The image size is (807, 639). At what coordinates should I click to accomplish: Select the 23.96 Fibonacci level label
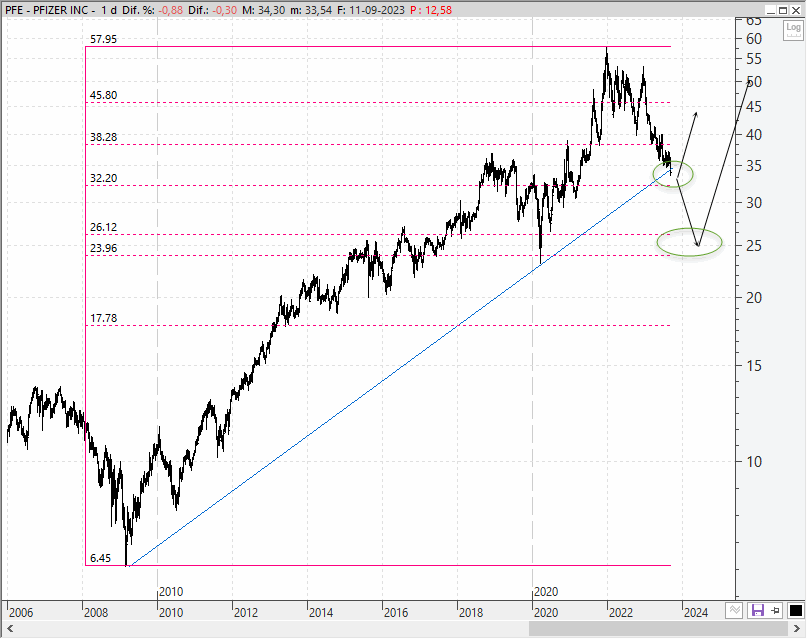tap(103, 248)
